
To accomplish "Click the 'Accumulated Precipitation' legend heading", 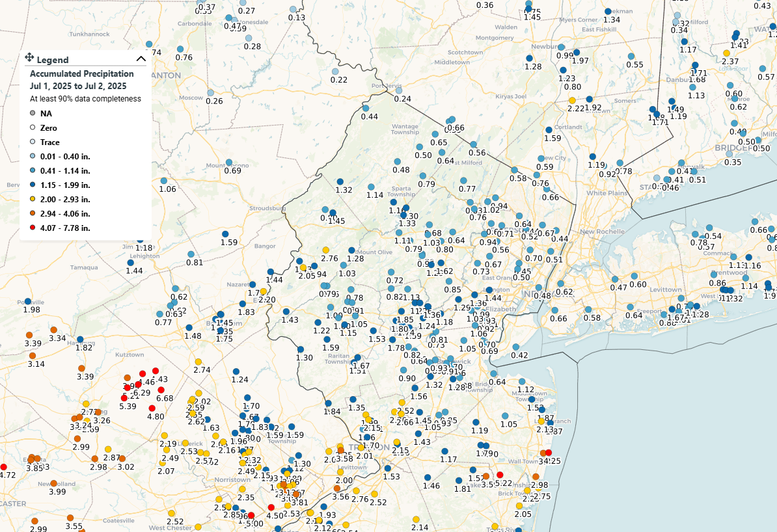I will [82, 73].
